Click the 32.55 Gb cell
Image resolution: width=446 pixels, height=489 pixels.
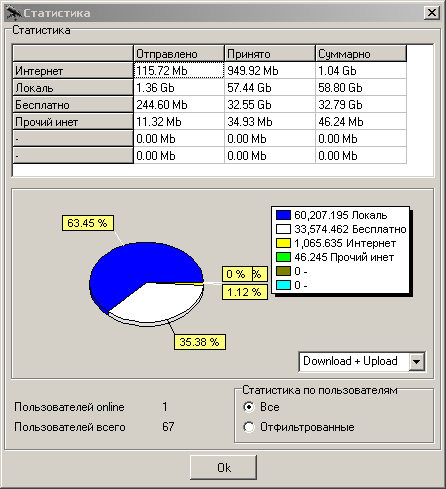[x=270, y=104]
